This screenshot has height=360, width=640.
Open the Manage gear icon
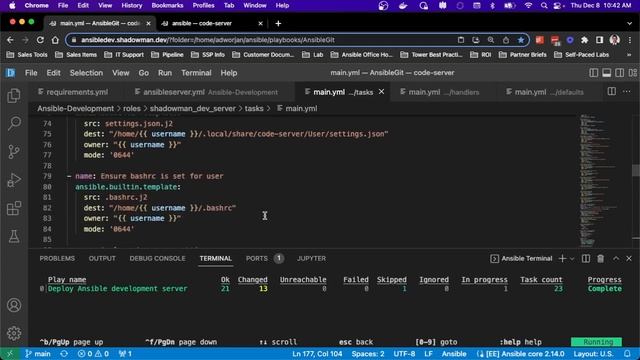pos(14,333)
